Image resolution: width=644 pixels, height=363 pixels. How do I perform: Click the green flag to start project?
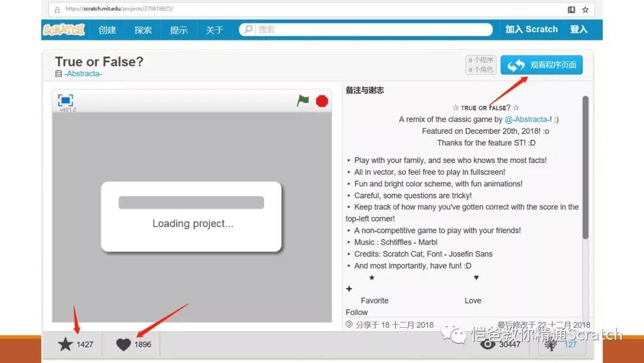(x=303, y=101)
